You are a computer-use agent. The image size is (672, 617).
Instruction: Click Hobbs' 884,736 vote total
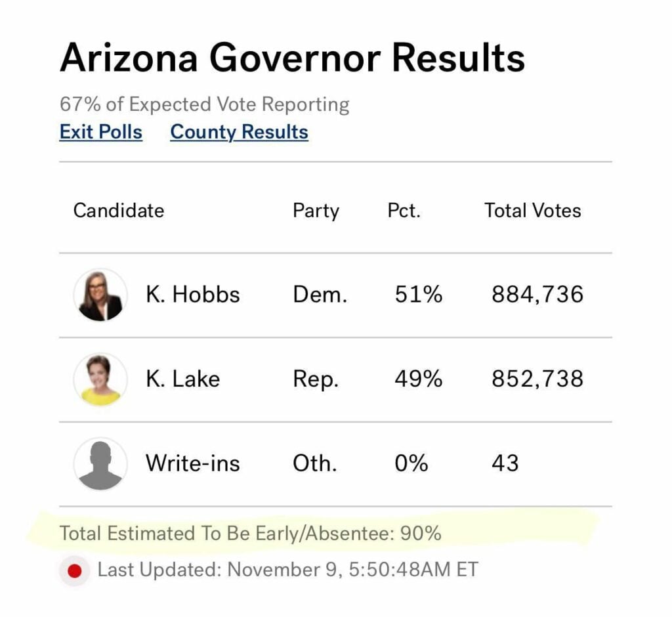pyautogui.click(x=537, y=295)
